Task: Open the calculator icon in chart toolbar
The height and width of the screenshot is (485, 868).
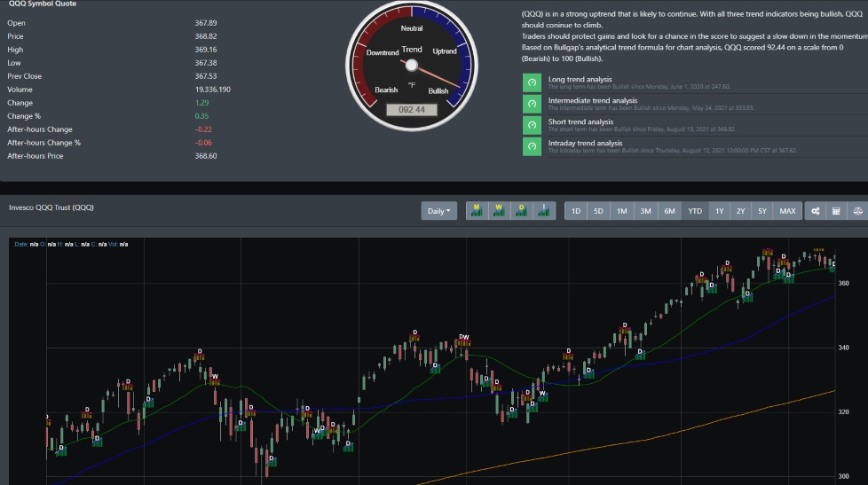Action: click(x=836, y=211)
